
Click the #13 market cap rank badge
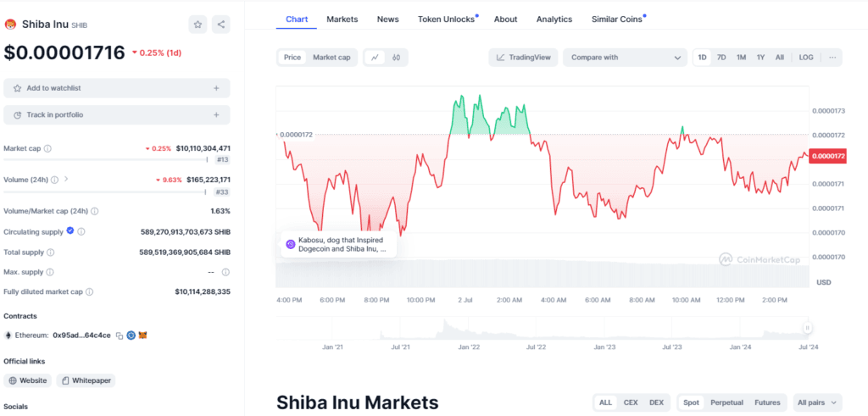pyautogui.click(x=223, y=160)
